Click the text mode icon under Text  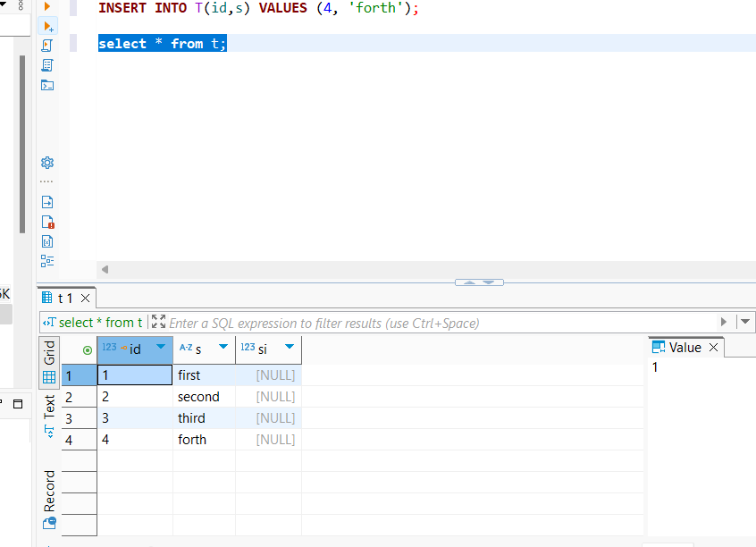(49, 431)
